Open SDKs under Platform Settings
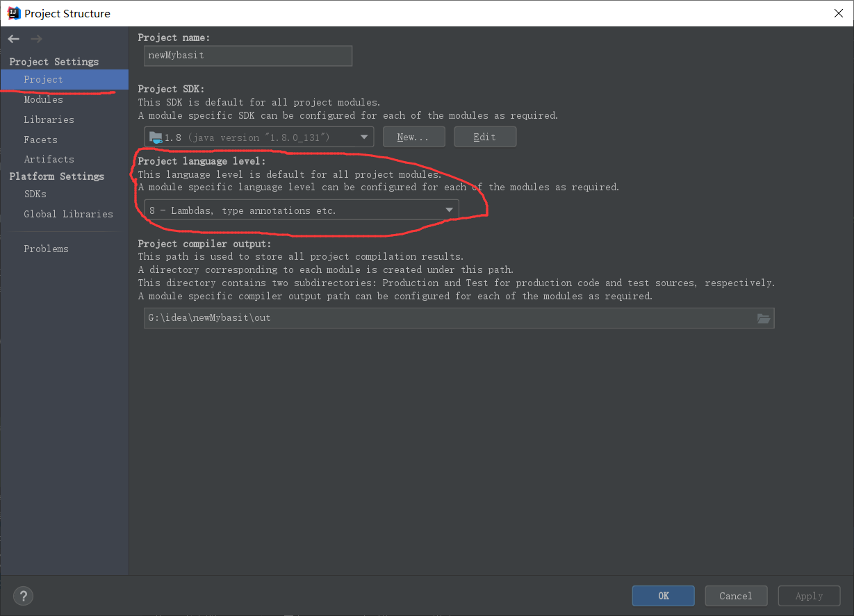Viewport: 854px width, 616px height. tap(35, 194)
